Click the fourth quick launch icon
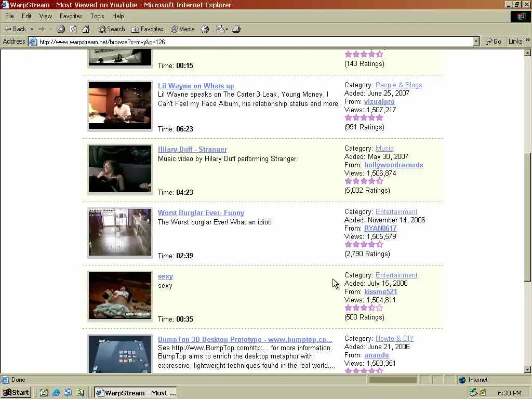The image size is (532, 399). 79,393
